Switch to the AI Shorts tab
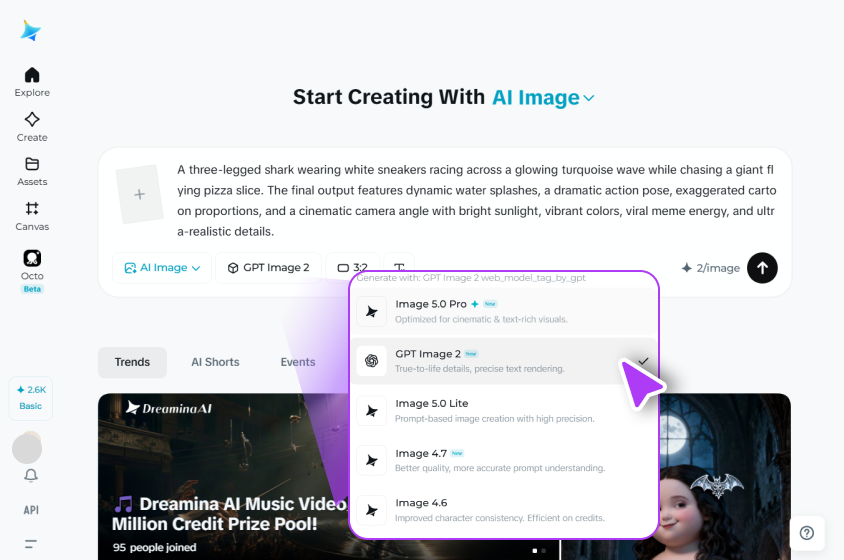 (215, 362)
